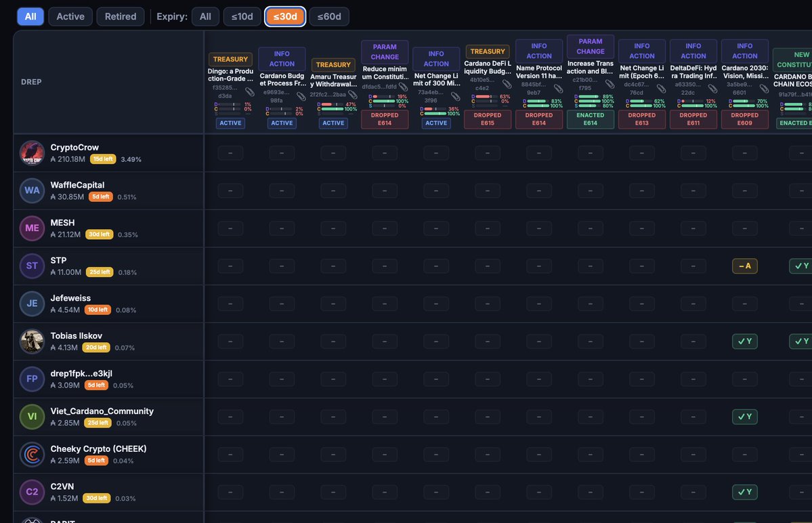Open Cheeky Crypto's orange C logo
The image size is (812, 523).
coord(32,454)
